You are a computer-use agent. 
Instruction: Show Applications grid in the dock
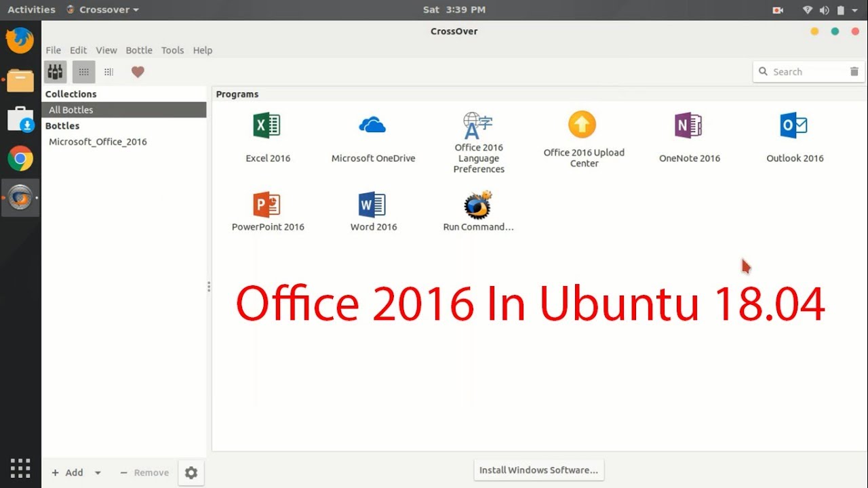point(20,468)
